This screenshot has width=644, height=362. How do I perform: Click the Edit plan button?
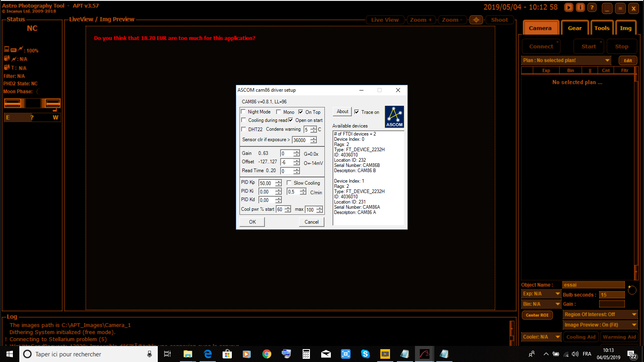coord(628,60)
